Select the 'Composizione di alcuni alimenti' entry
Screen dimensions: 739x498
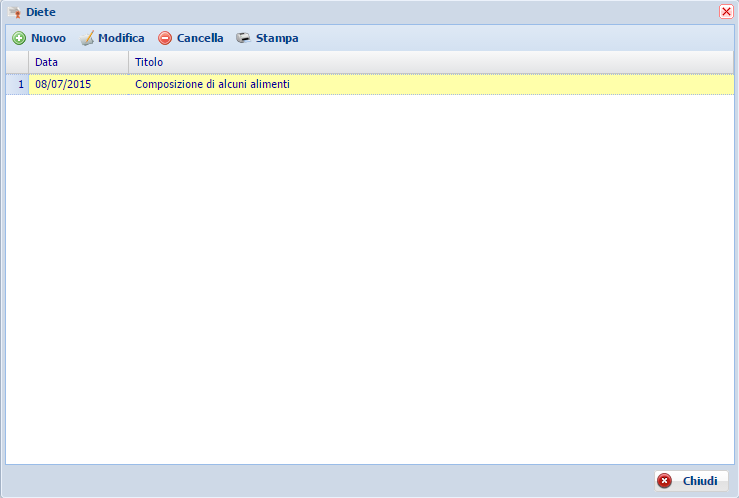[x=212, y=84]
